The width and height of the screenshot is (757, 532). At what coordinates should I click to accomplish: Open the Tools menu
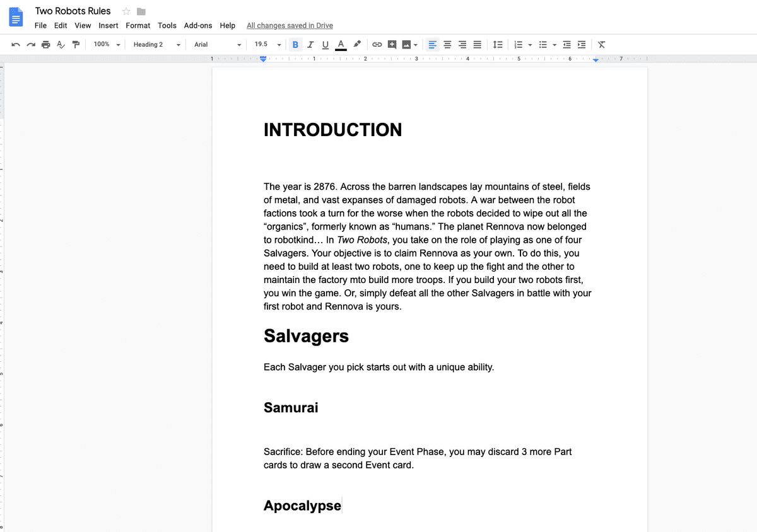point(167,26)
